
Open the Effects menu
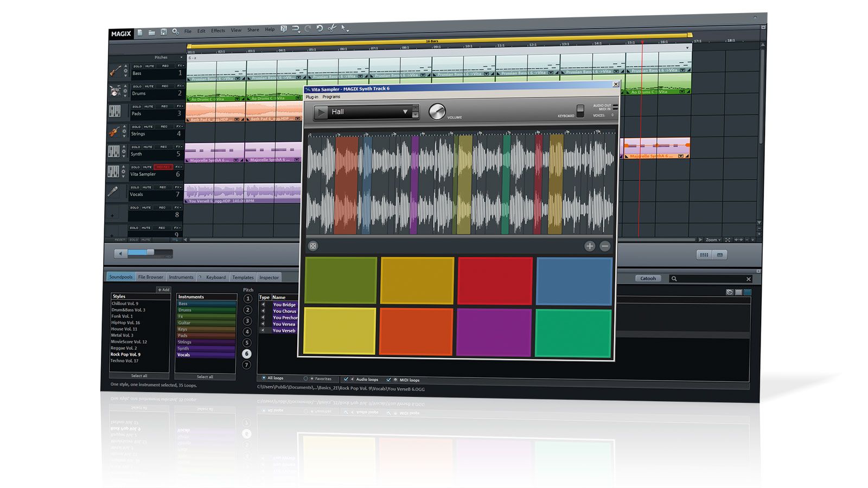pyautogui.click(x=218, y=31)
